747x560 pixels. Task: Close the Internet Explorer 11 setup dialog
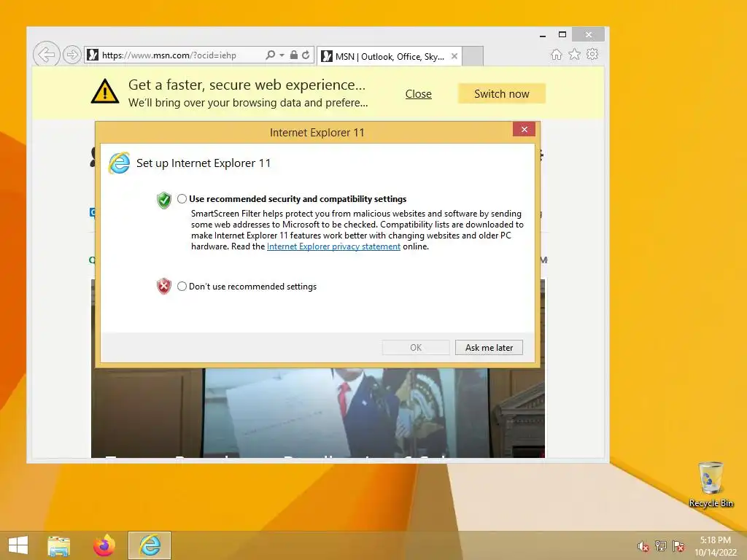tap(524, 130)
